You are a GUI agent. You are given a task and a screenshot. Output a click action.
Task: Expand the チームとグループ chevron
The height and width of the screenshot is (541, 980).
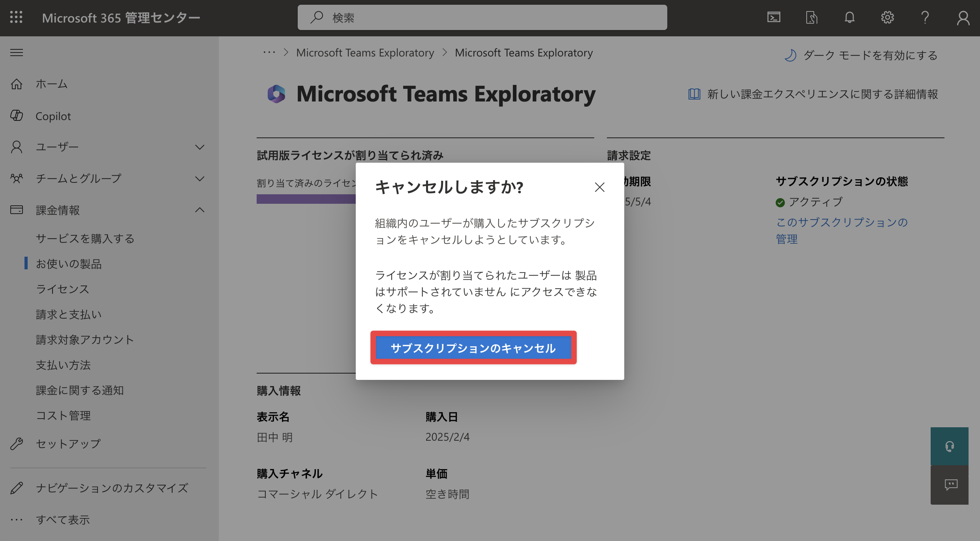pos(200,178)
